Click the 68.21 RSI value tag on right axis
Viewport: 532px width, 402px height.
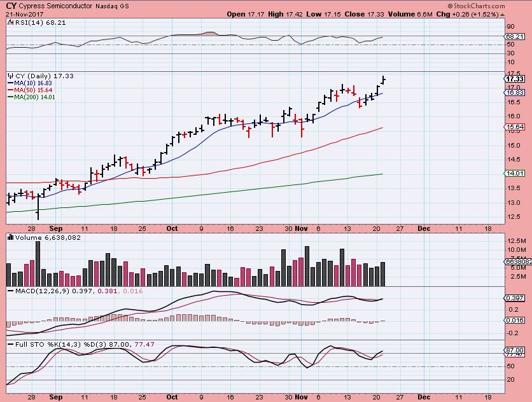click(515, 36)
